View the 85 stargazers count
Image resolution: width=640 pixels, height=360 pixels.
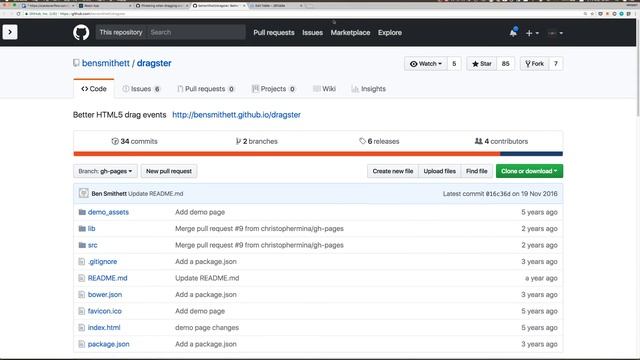coord(505,64)
